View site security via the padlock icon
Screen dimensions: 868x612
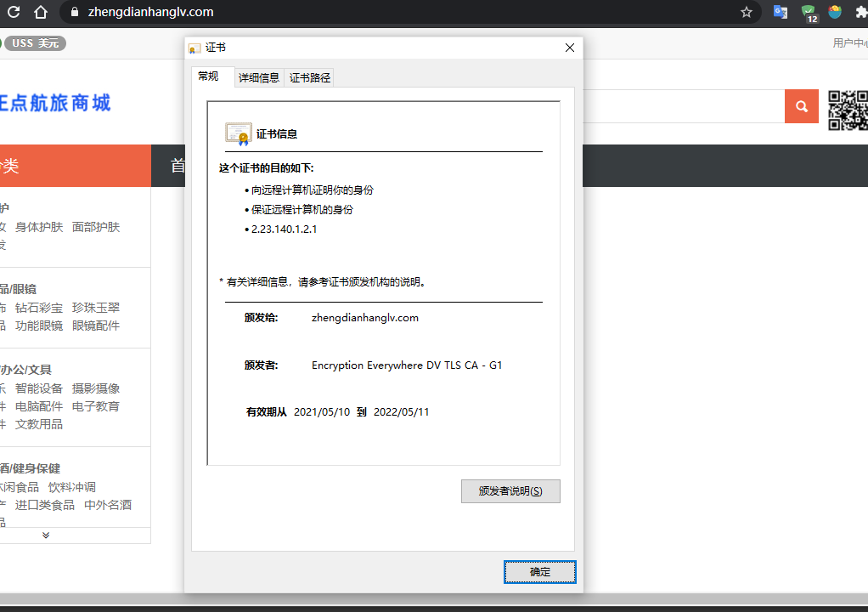(75, 12)
